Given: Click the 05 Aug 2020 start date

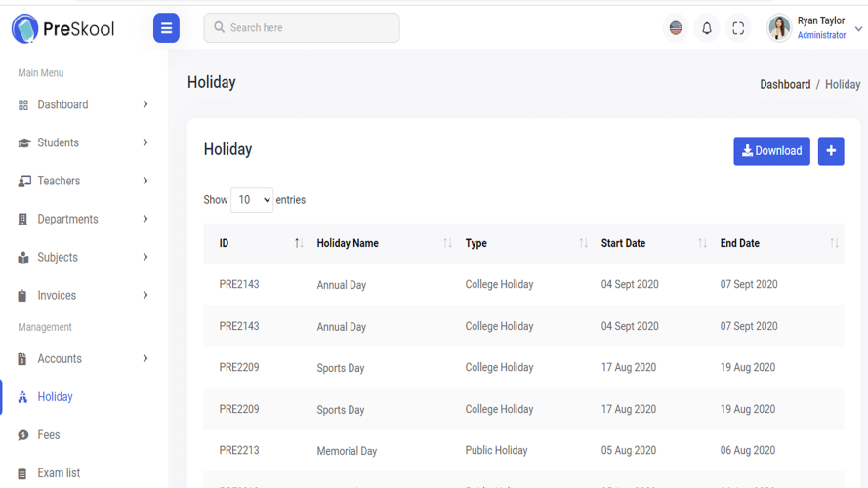Looking at the screenshot, I should pyautogui.click(x=629, y=450).
